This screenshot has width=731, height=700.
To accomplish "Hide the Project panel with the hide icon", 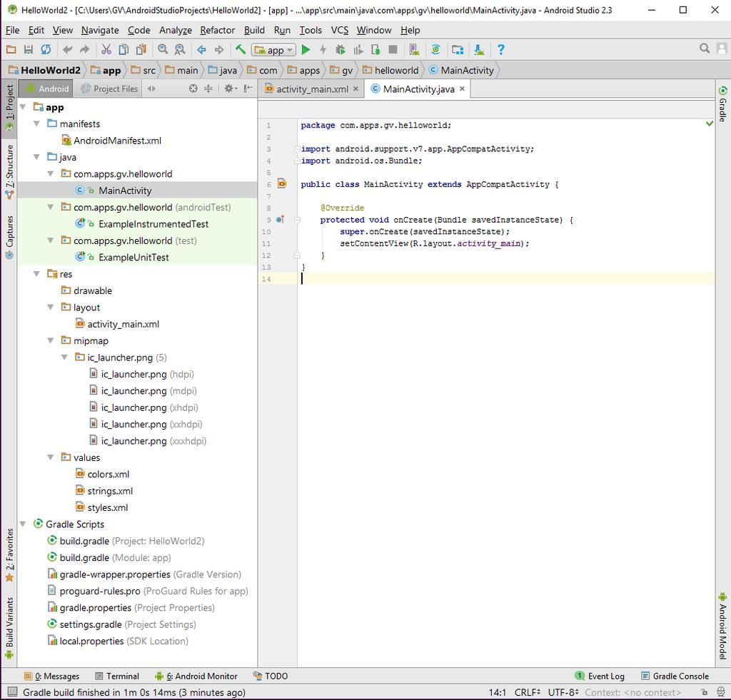I will coord(248,88).
